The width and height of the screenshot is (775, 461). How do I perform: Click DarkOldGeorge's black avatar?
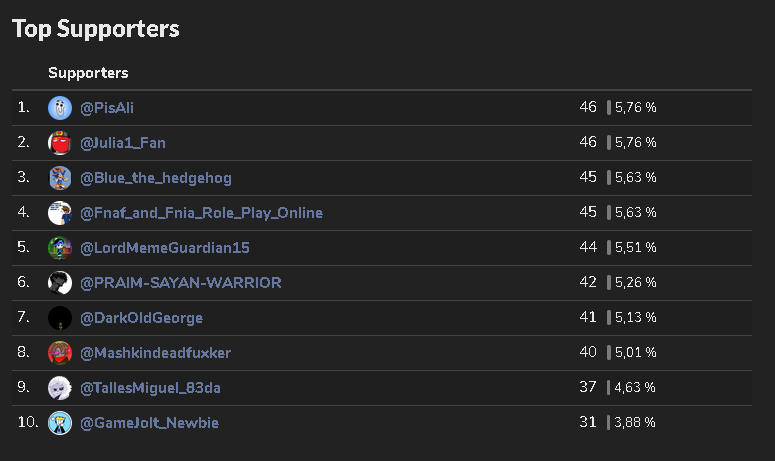click(60, 318)
